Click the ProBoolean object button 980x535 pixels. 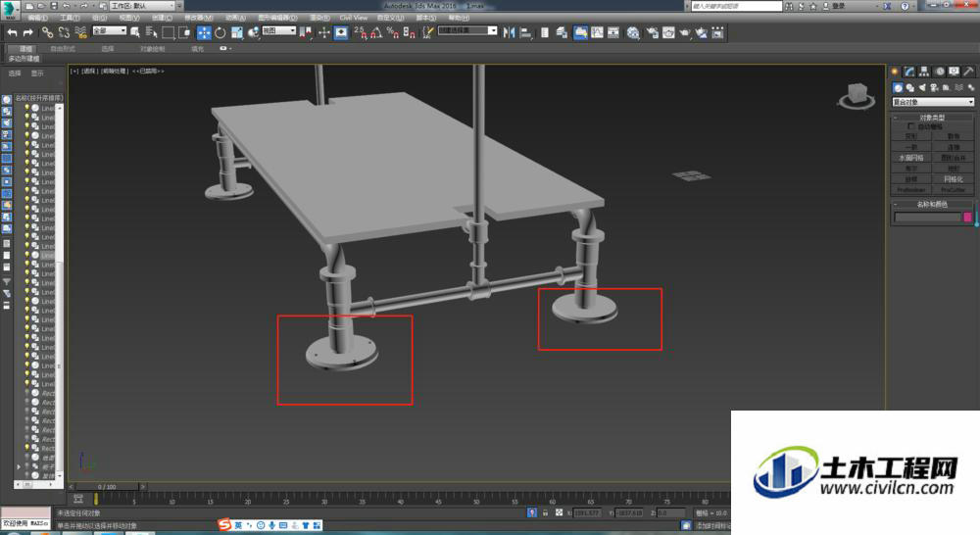point(910,189)
